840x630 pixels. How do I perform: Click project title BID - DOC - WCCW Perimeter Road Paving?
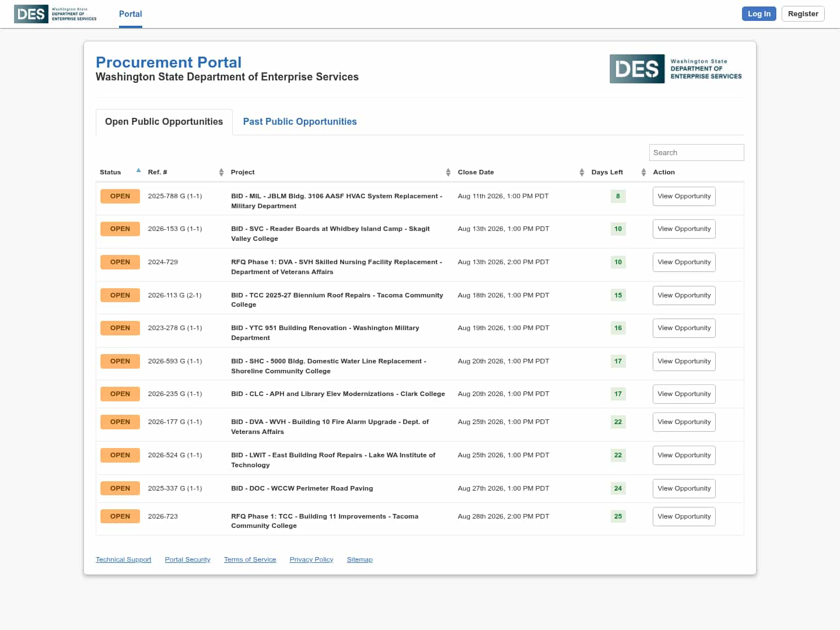302,488
